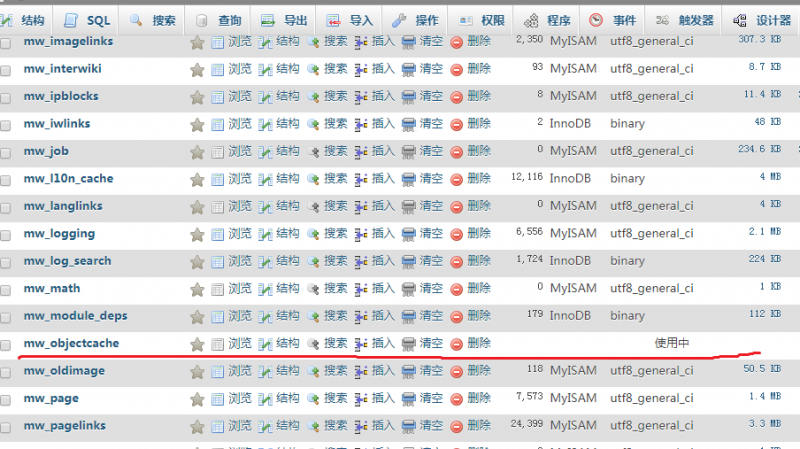Screen dimensions: 800x449
Task: Open the 查询 tab
Action: (218, 20)
